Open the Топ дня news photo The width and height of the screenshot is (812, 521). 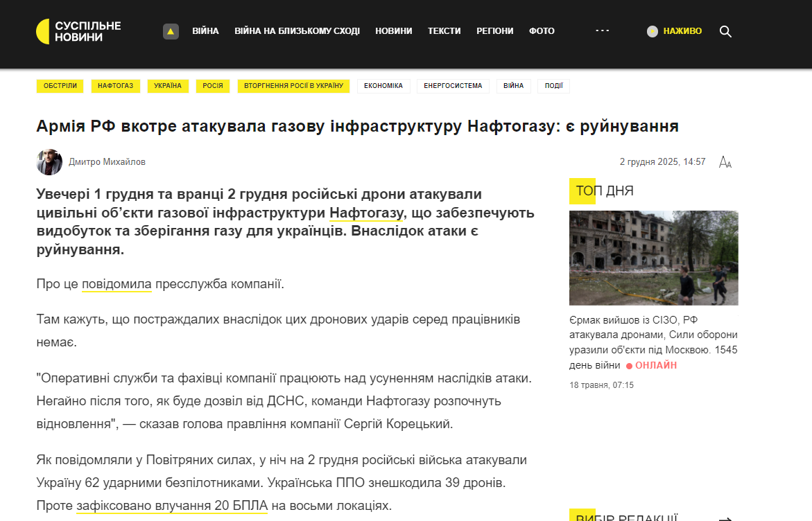pyautogui.click(x=653, y=258)
